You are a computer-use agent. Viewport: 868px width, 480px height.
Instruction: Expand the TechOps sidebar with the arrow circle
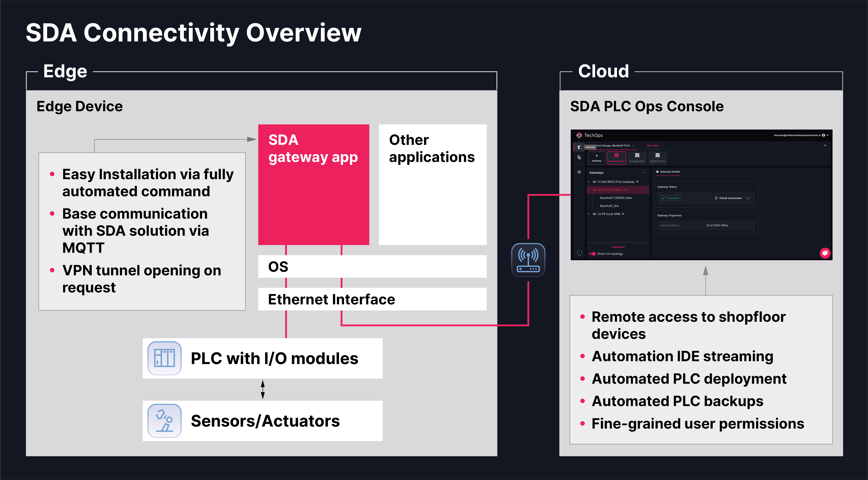579,253
